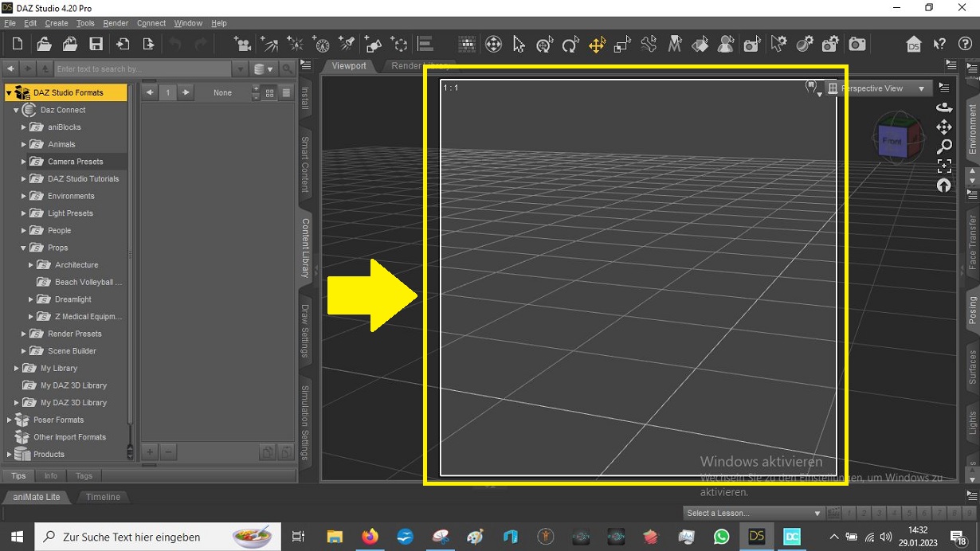
Task: Click the Import file toolbar icon
Action: click(123, 45)
